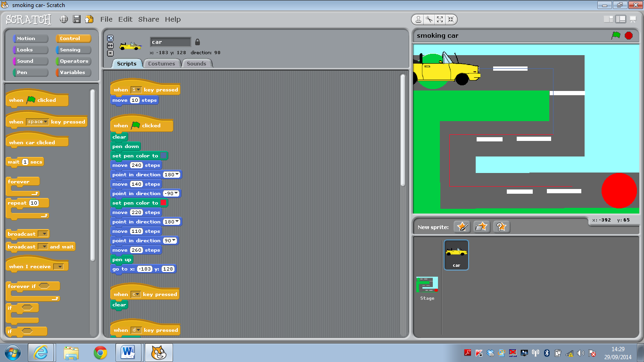The image size is (644, 362).
Task: Switch to the Scripts tab
Action: (x=126, y=64)
